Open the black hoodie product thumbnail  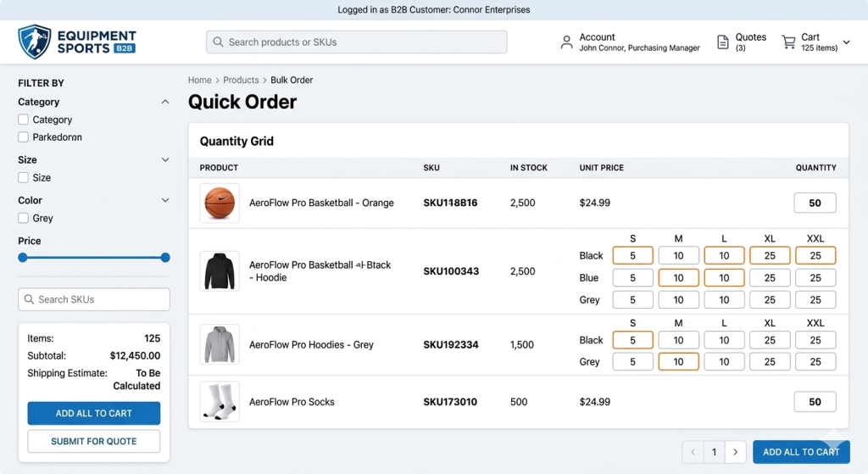[220, 270]
